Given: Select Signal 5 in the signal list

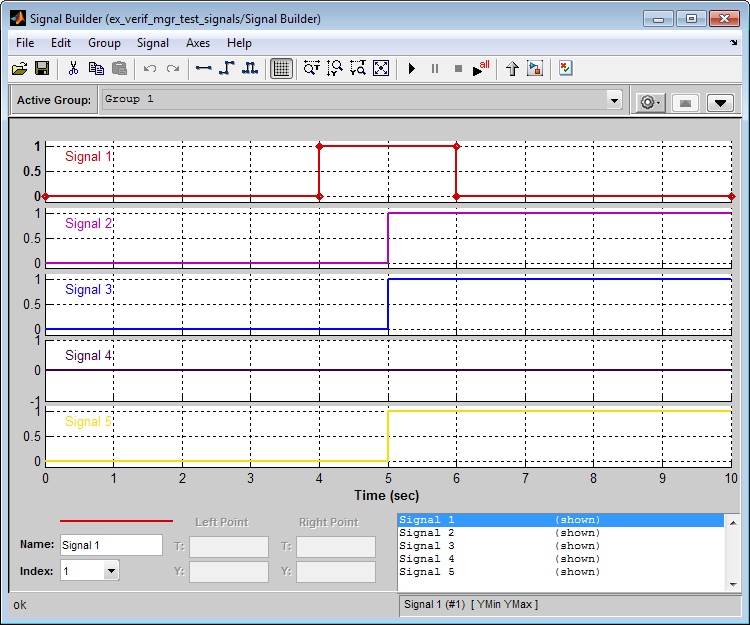Looking at the screenshot, I should 426,572.
